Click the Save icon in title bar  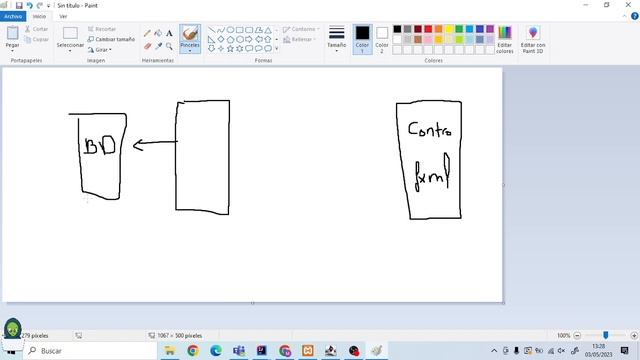19,5
